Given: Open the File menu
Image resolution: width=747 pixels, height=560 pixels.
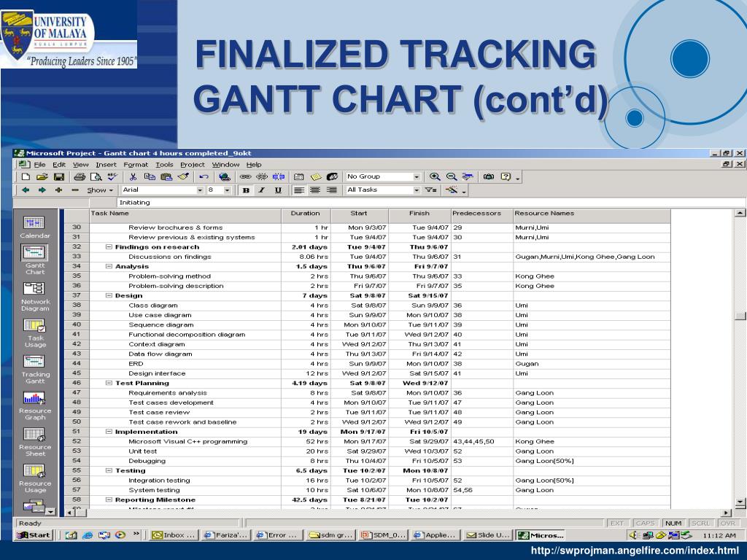Looking at the screenshot, I should pyautogui.click(x=39, y=164).
